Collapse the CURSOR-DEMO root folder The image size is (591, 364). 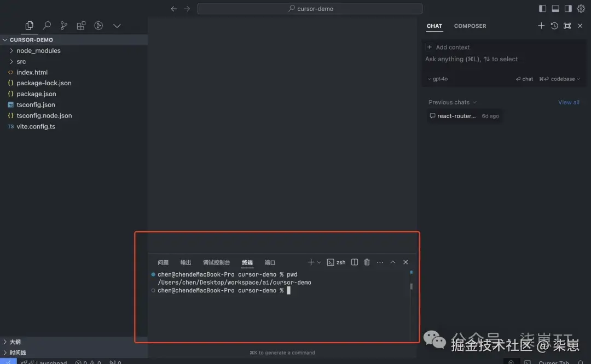pyautogui.click(x=74, y=40)
